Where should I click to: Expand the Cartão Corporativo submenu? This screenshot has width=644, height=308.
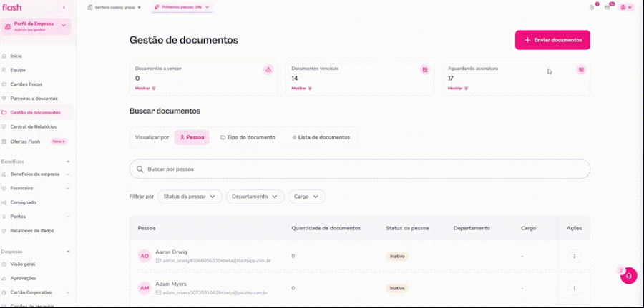click(x=68, y=292)
